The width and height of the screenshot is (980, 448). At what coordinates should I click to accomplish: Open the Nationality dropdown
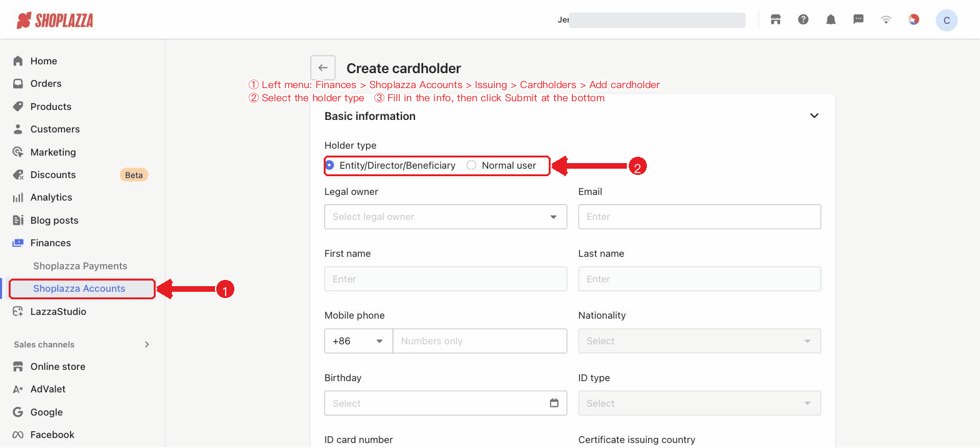coord(699,341)
